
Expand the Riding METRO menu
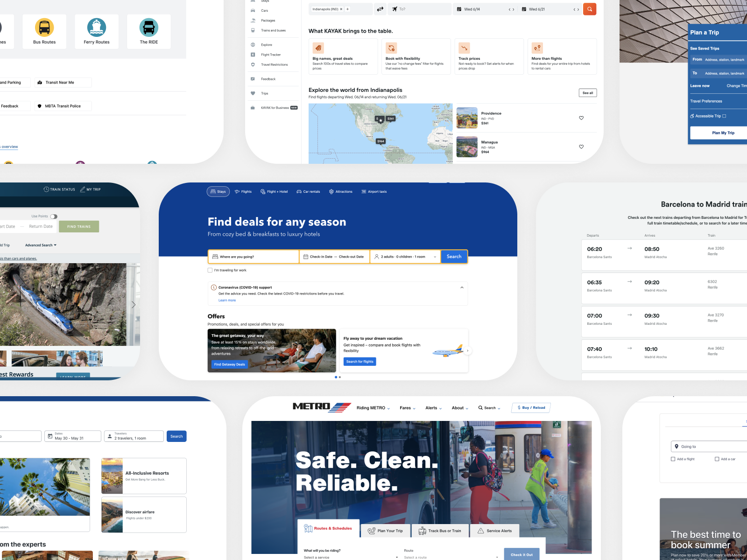pos(373,408)
